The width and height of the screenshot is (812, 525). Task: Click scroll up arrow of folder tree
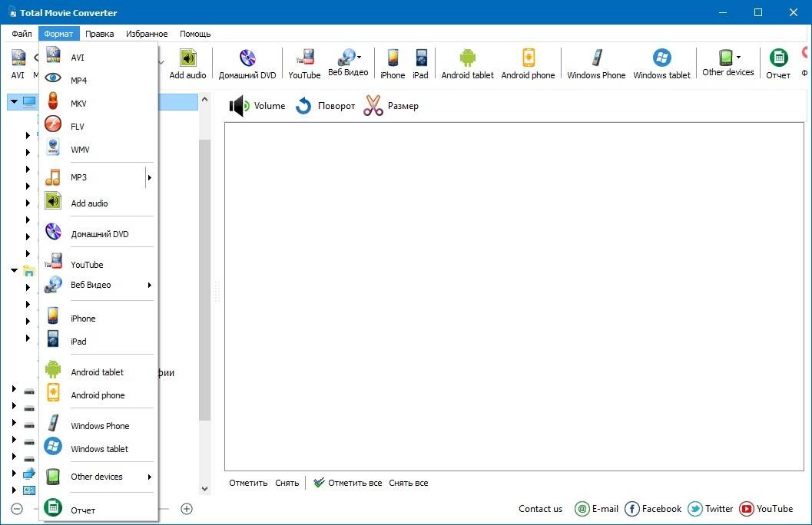click(204, 99)
